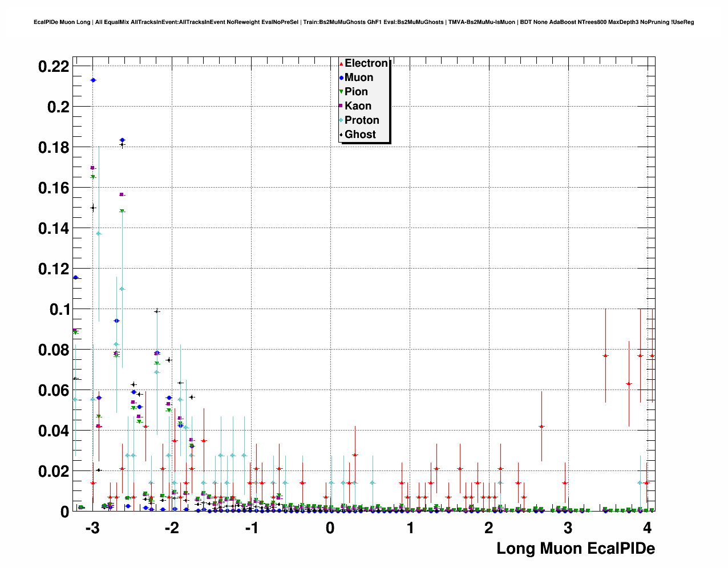Click the Electron legend label
The width and height of the screenshot is (728, 568).
pyautogui.click(x=366, y=63)
